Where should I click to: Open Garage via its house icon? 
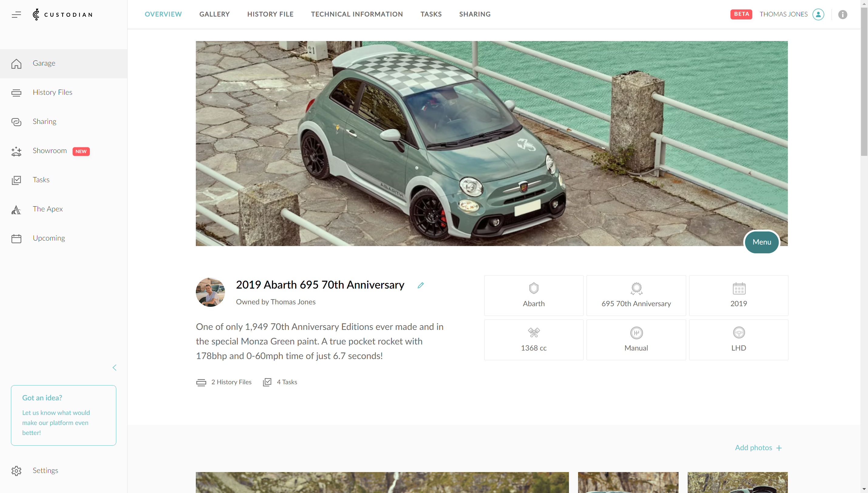(x=16, y=64)
